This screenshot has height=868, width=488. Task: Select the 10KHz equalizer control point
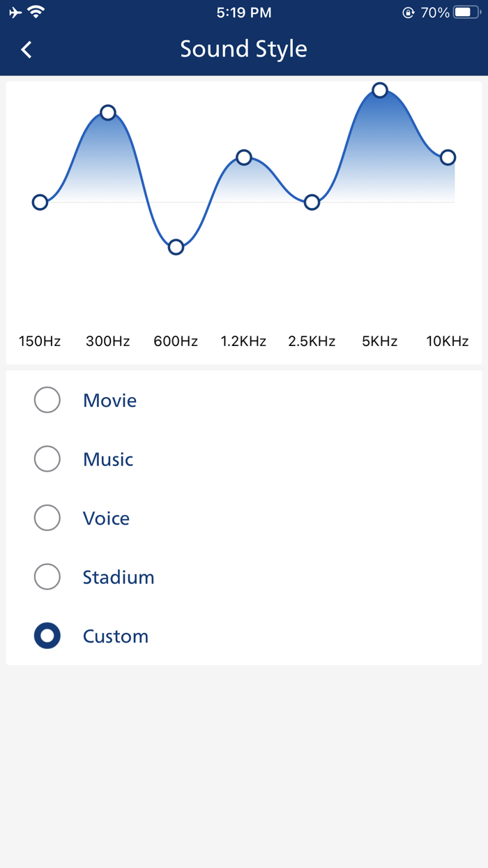click(447, 157)
